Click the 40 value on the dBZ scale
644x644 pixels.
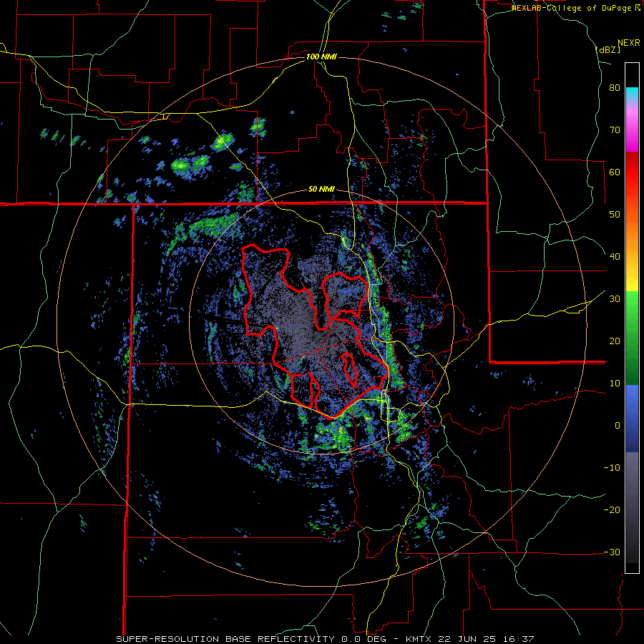pos(615,257)
